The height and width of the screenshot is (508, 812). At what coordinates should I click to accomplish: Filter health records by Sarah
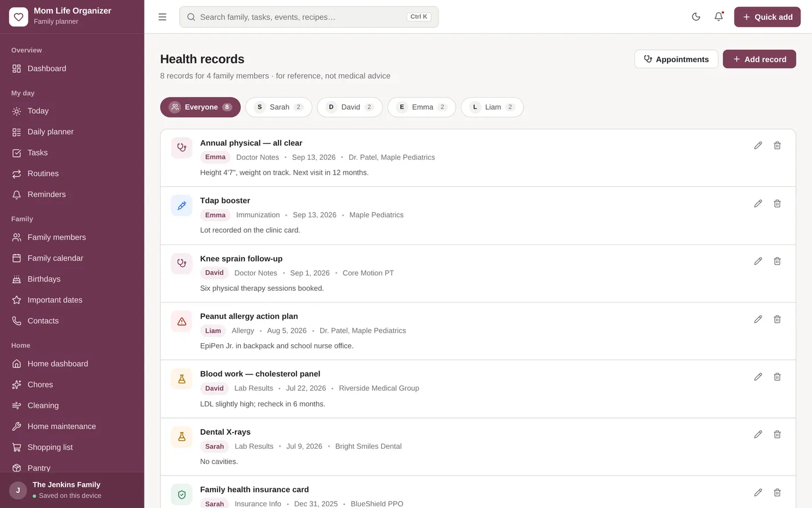[x=279, y=107]
